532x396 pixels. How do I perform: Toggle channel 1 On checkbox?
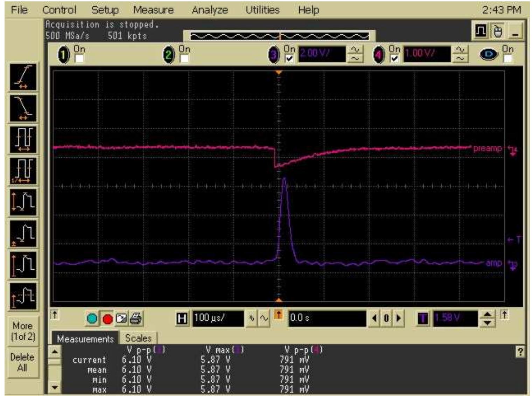[x=79, y=58]
